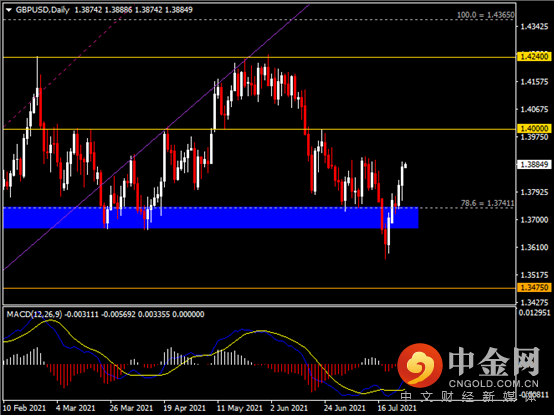This screenshot has width=554, height=415.
Task: Open the CNGOLD.COM.CN watermark link
Action: coord(494,384)
